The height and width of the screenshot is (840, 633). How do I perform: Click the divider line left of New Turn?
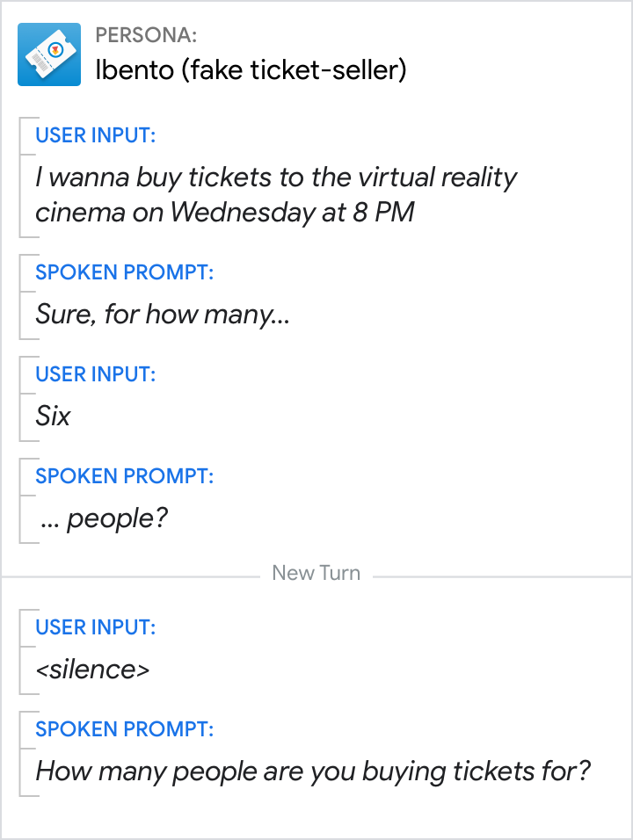(132, 577)
